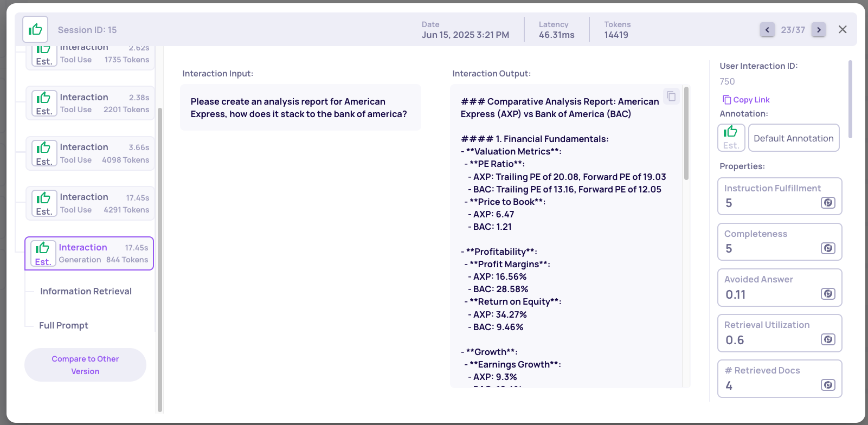The height and width of the screenshot is (425, 868).
Task: Click the Instruction Fulfillment value 5
Action: click(x=729, y=203)
